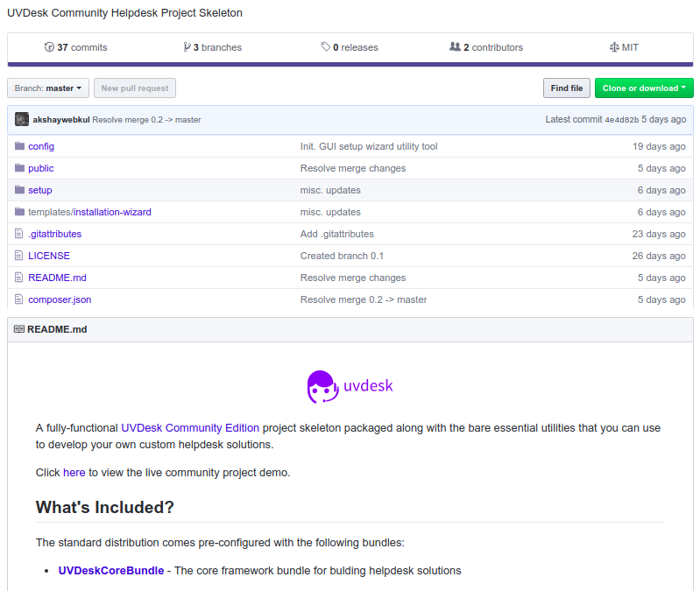Click the 'here' live demo link
Image resolution: width=700 pixels, height=591 pixels.
click(x=74, y=472)
